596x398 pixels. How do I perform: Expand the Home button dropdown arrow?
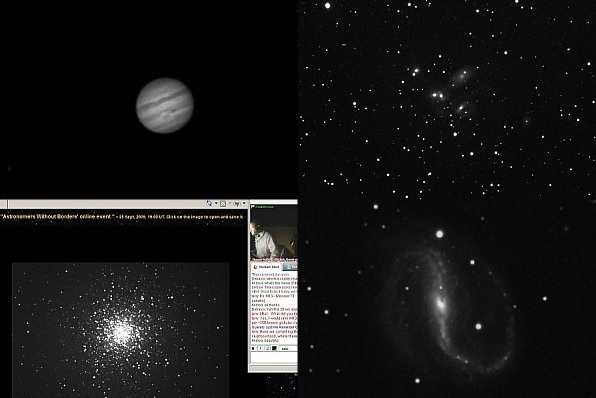(216, 203)
